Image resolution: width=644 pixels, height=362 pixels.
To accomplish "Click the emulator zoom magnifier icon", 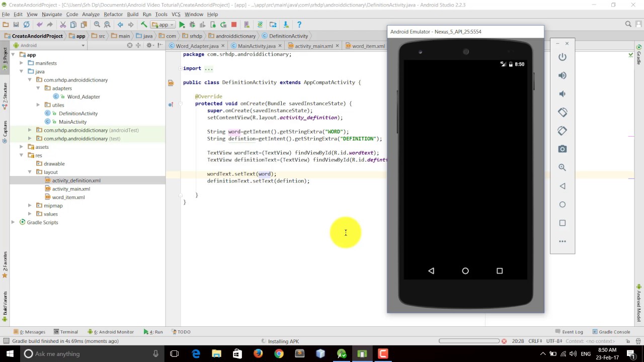I will click(562, 167).
